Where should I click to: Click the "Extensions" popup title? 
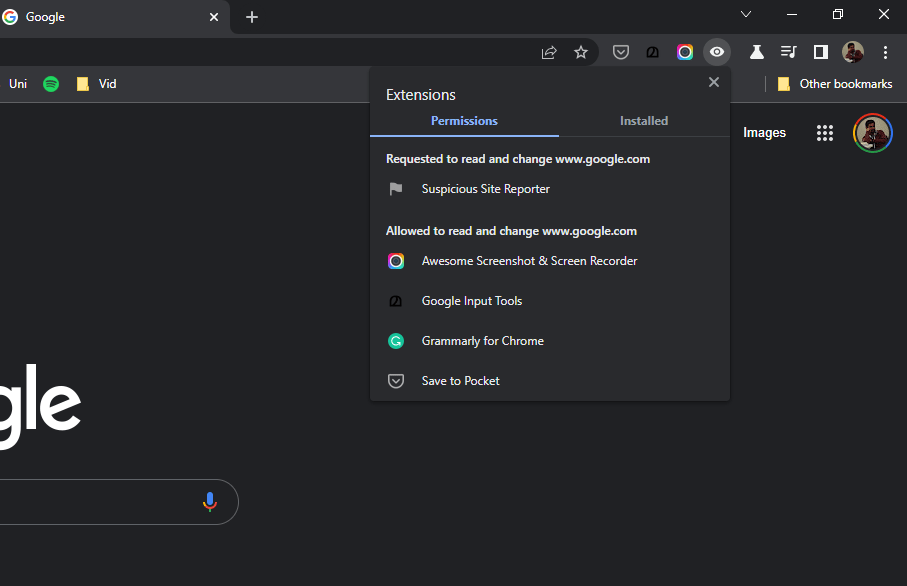421,95
